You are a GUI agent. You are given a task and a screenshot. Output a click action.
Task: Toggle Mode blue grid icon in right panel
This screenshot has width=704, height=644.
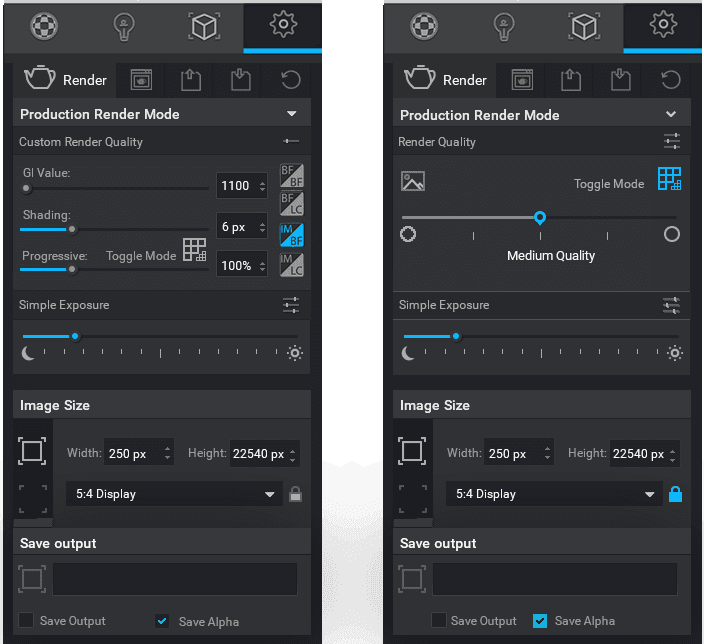point(669,179)
